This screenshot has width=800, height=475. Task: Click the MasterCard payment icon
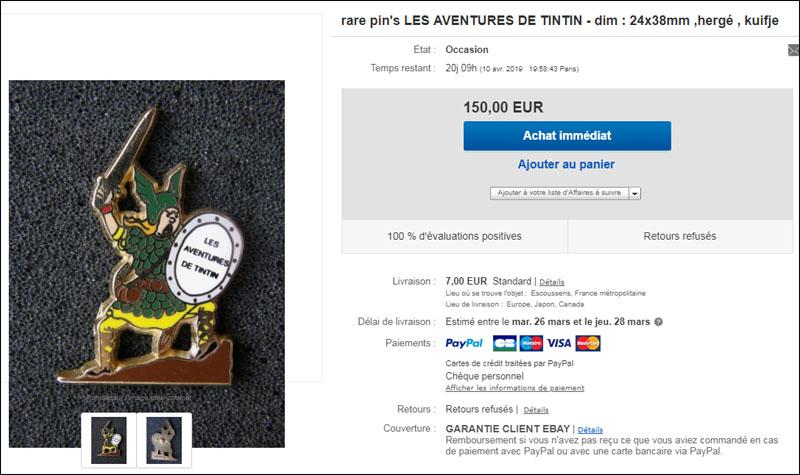[x=588, y=343]
